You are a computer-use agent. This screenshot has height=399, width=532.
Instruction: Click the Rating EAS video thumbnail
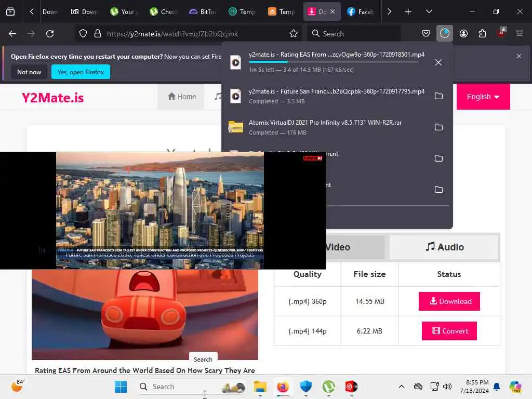tap(145, 314)
